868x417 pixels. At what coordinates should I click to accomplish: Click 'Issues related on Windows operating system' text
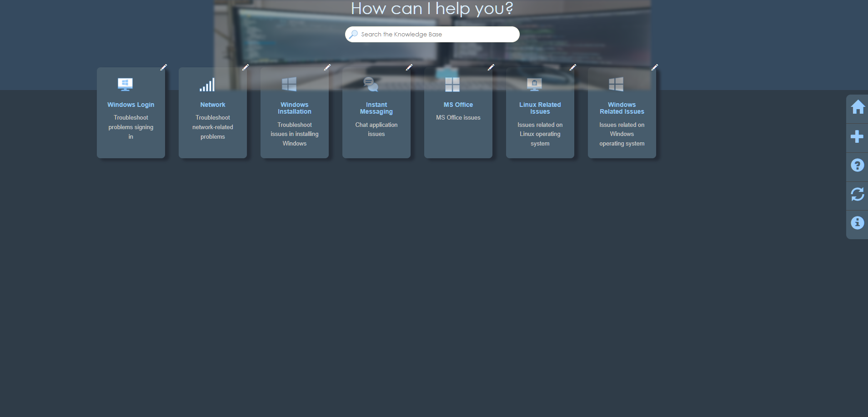622,134
